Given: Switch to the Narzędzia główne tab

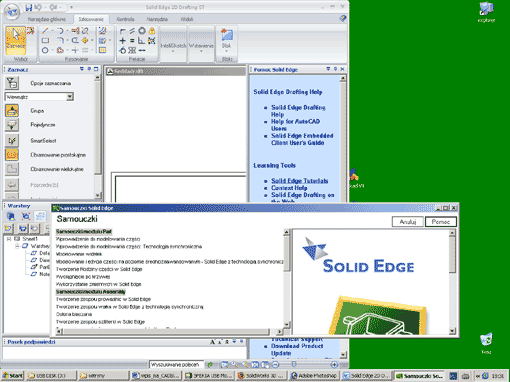Looking at the screenshot, I should point(47,19).
